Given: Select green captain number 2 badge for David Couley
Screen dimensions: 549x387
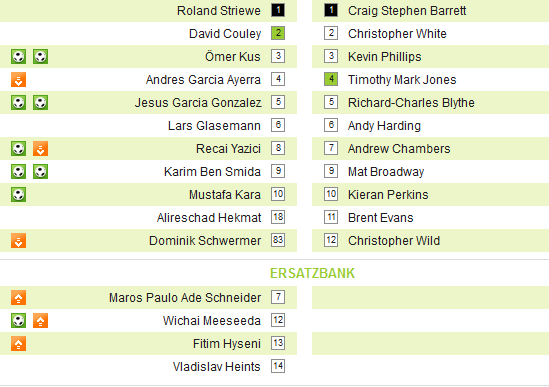Looking at the screenshot, I should click(x=278, y=33).
